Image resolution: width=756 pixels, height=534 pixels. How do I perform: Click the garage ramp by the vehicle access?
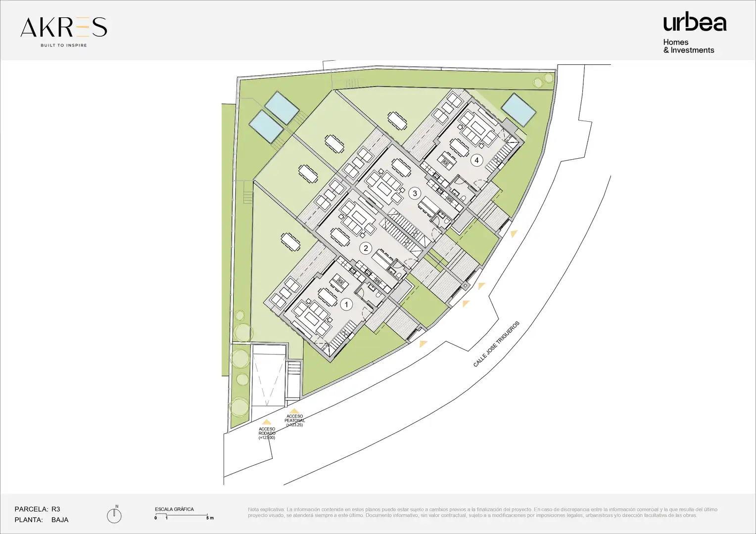tap(269, 376)
